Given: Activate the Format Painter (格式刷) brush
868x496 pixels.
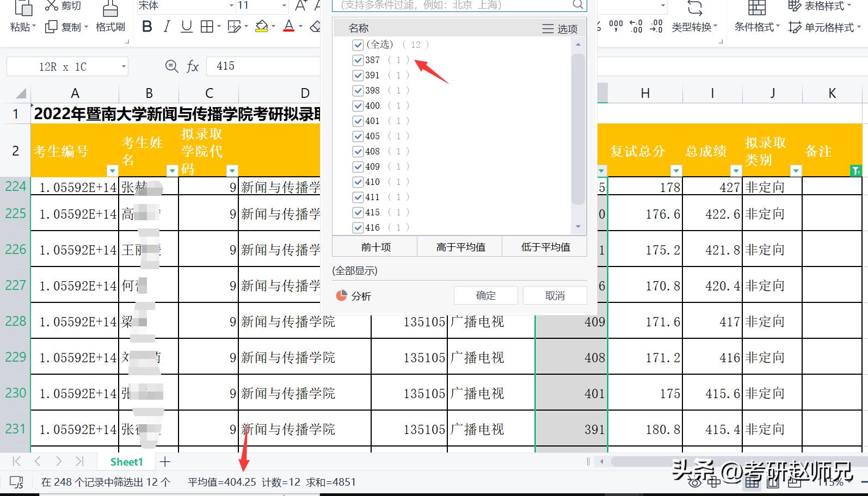Looking at the screenshot, I should [x=110, y=8].
